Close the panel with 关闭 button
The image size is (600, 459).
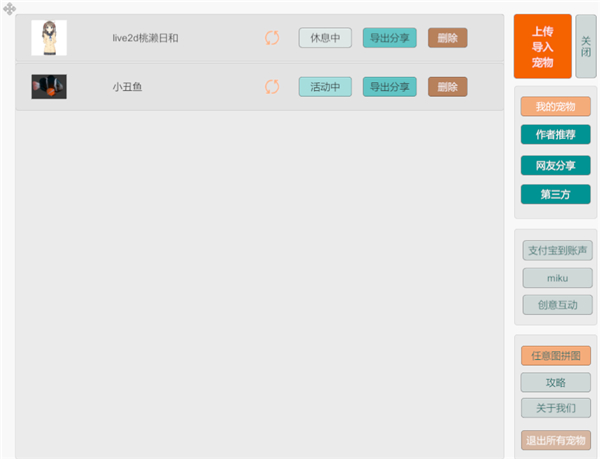586,46
